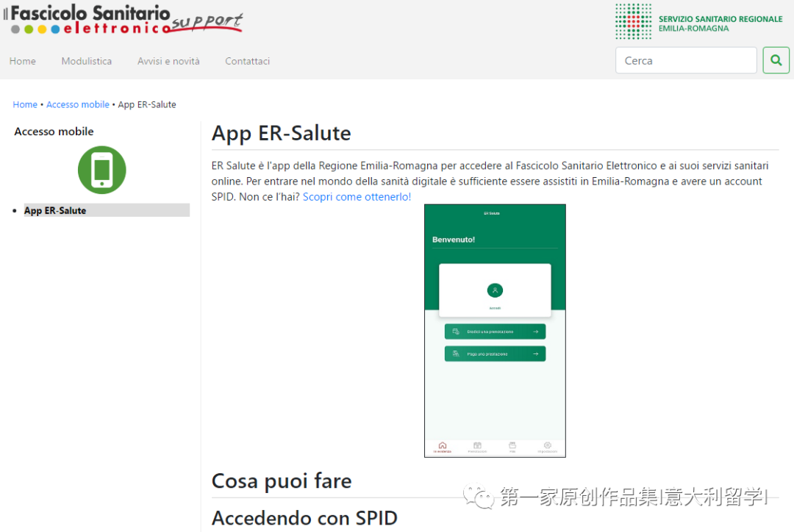The width and height of the screenshot is (794, 532).
Task: Click the Fascicolo Sanitario Elettronico support logo
Action: click(124, 20)
